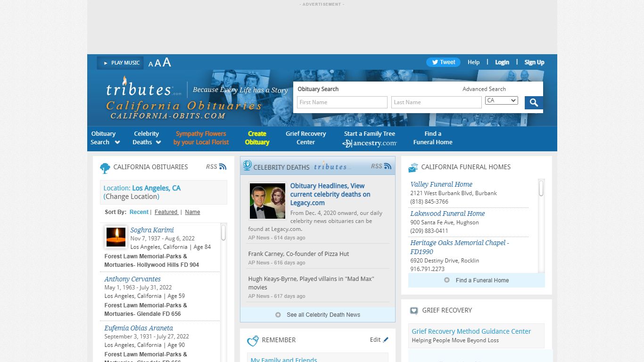This screenshot has width=644, height=362.
Task: Open Heritage Oaks Memorial Chapel - FD1990 listing
Action: click(x=460, y=247)
